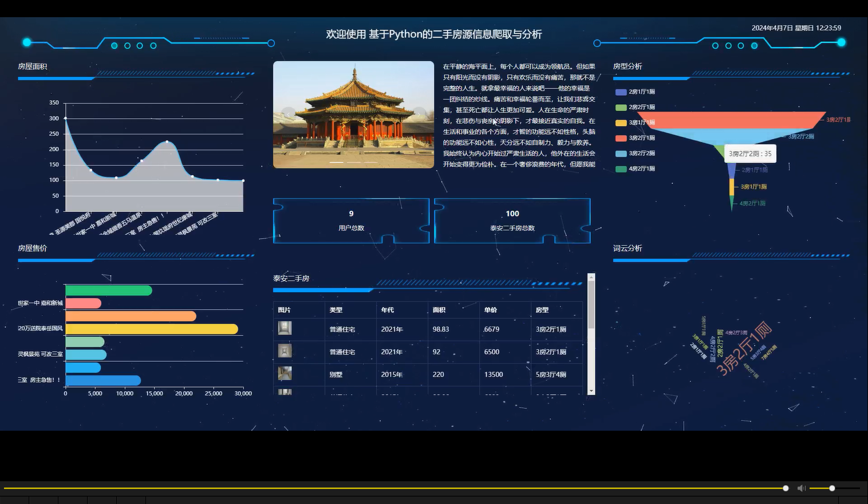Open thumbnail image in the 98.83 area row

pyautogui.click(x=285, y=328)
